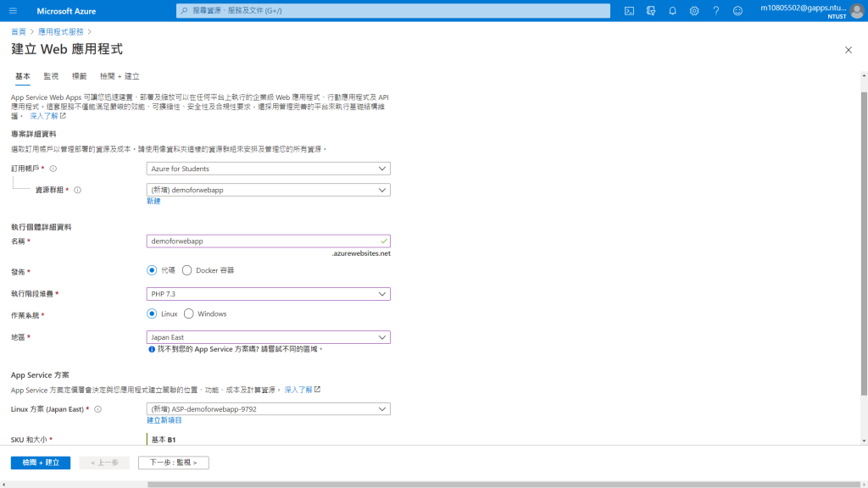Screen dimensions: 868x488
Task: Show info tooltip for 訂用帳戶
Action: tap(53, 169)
